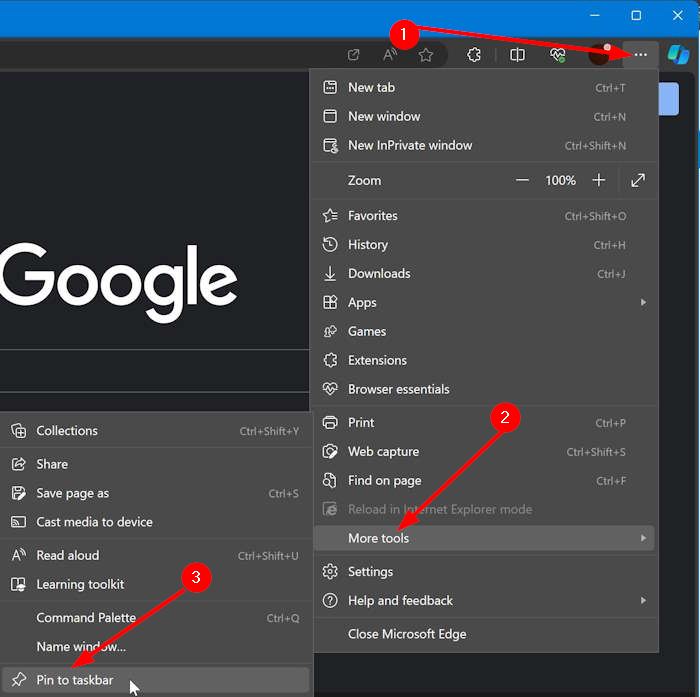Open Browser essentials menu entry
Image resolution: width=700 pixels, height=697 pixels.
(484, 389)
